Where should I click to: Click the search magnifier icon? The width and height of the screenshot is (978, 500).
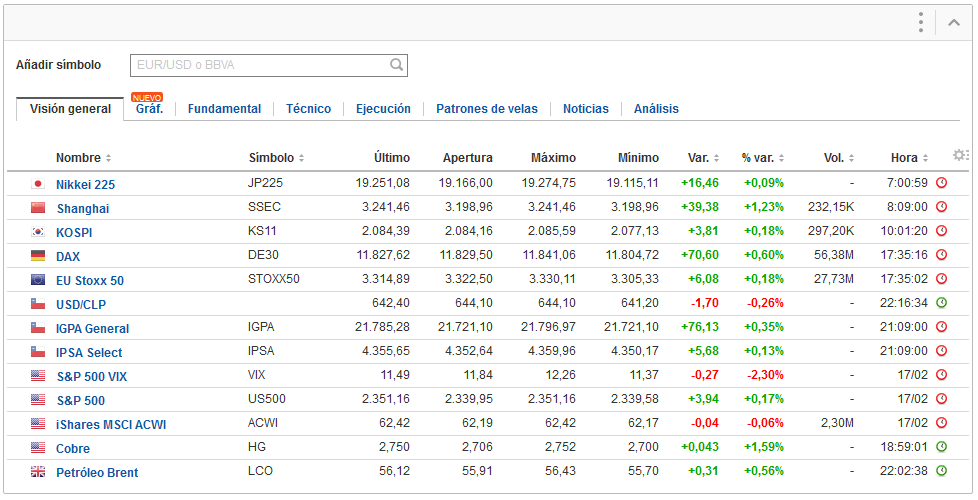coord(396,65)
